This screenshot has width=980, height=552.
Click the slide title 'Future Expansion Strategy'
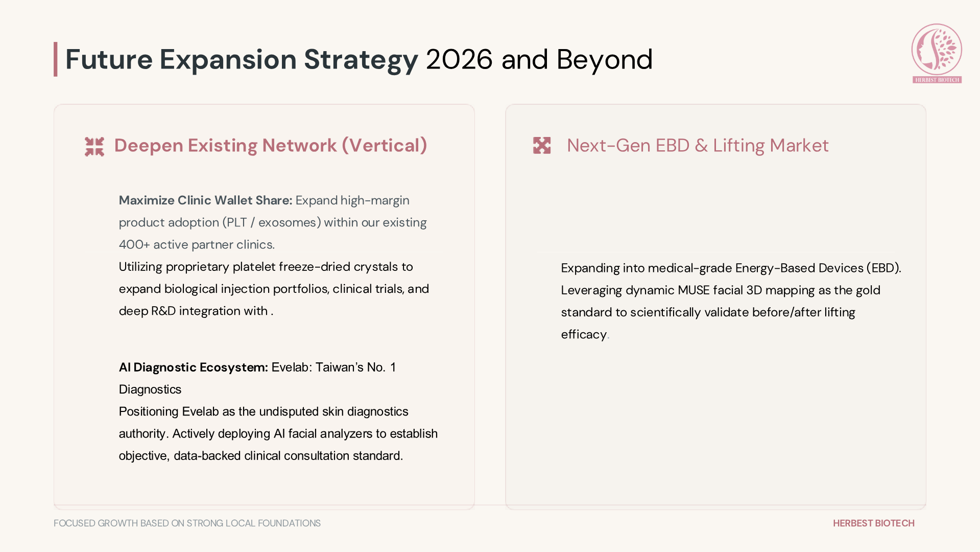[x=242, y=59]
